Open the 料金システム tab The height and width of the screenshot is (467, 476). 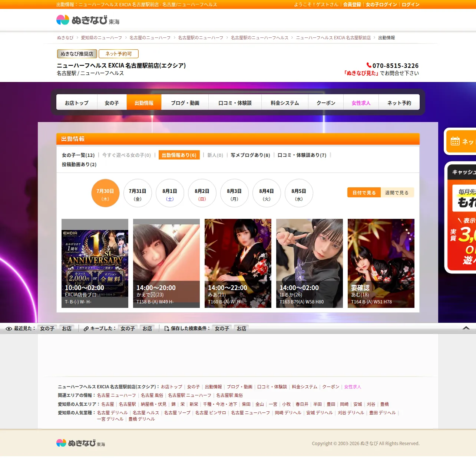(285, 103)
